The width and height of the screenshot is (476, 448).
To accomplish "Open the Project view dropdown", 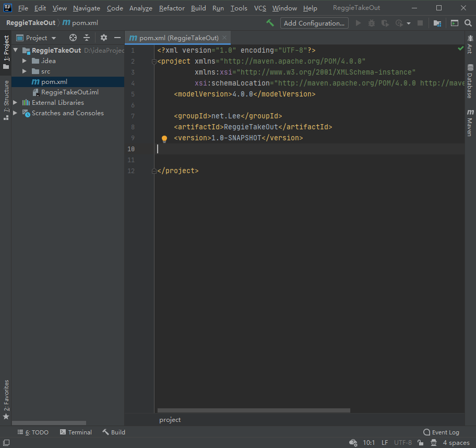I will click(37, 38).
